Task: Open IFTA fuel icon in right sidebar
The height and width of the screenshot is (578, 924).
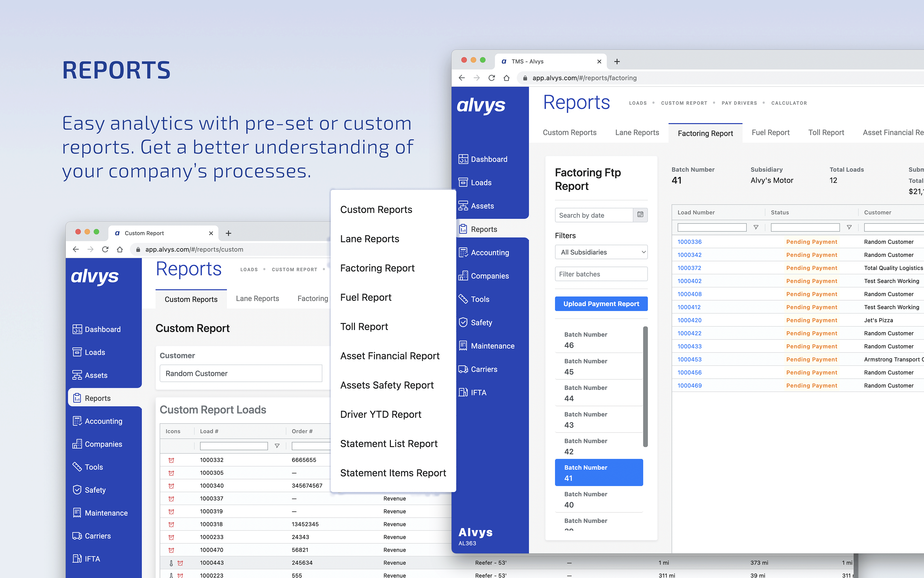Action: tap(463, 392)
